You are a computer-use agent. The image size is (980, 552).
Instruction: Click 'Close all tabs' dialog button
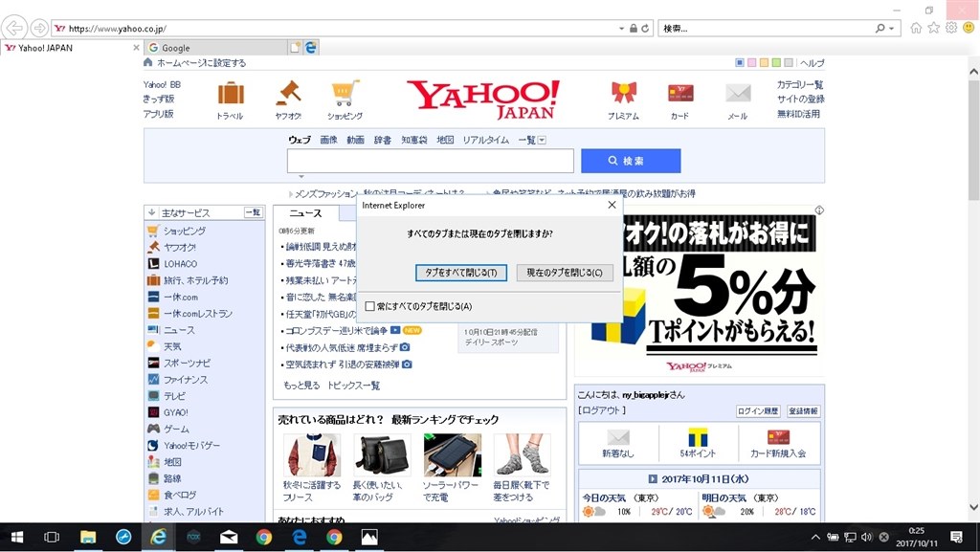pos(461,273)
